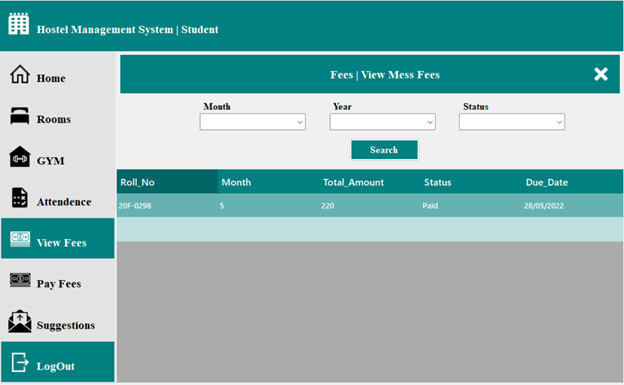Click the Due_Date column header
This screenshot has height=385, width=624.
(547, 182)
